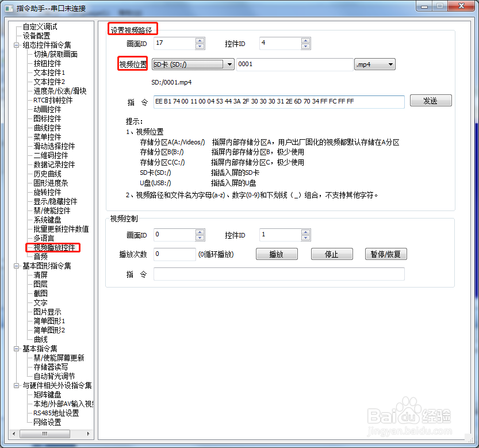Click the command field starting with EE B1 74
The width and height of the screenshot is (479, 448).
pyautogui.click(x=279, y=102)
